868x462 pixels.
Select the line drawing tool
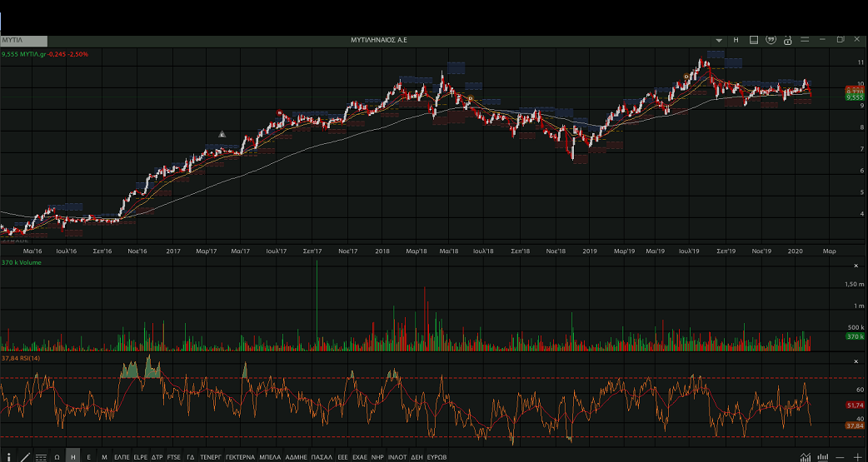pyautogui.click(x=24, y=456)
